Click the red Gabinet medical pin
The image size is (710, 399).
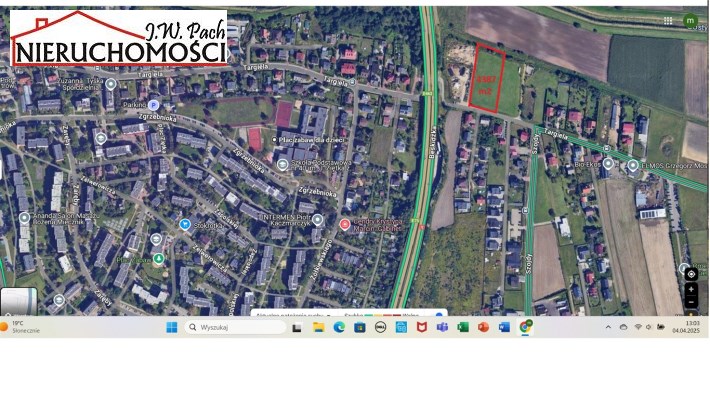[x=345, y=224]
